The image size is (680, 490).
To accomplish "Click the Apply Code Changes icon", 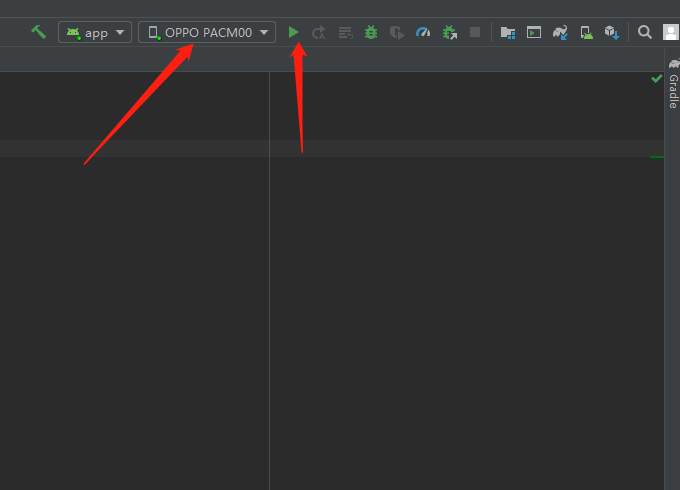I will tap(346, 33).
